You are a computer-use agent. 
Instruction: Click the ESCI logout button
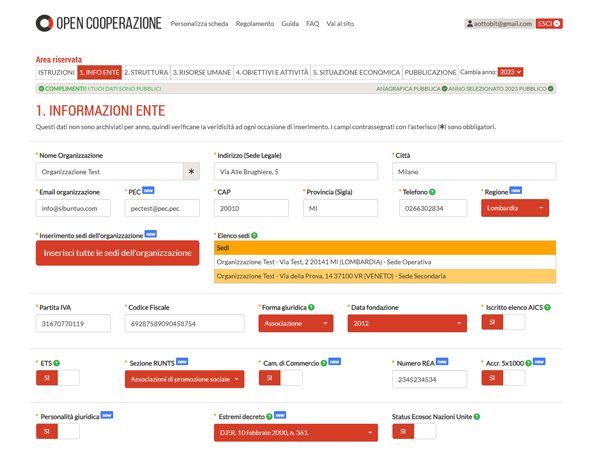549,23
